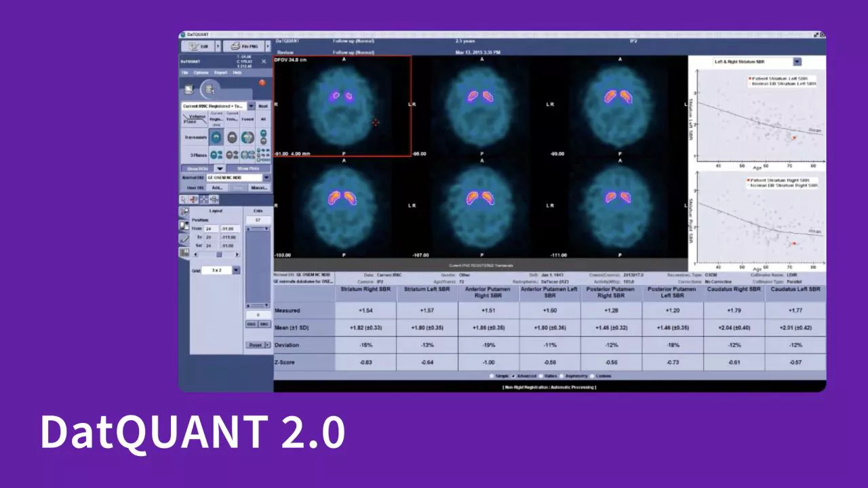This screenshot has height=488, width=868.
Task: Click the red alert icon in DaTQUANT panel
Action: 262,83
